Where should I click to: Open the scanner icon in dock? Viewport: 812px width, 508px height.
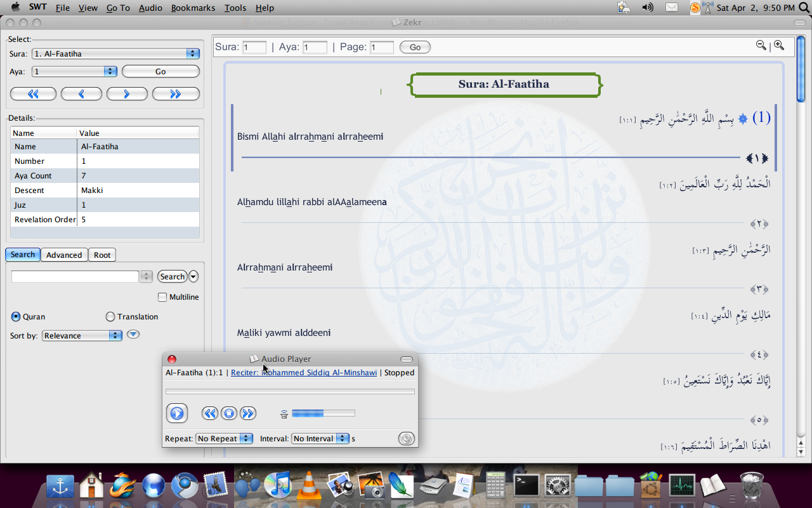(433, 487)
